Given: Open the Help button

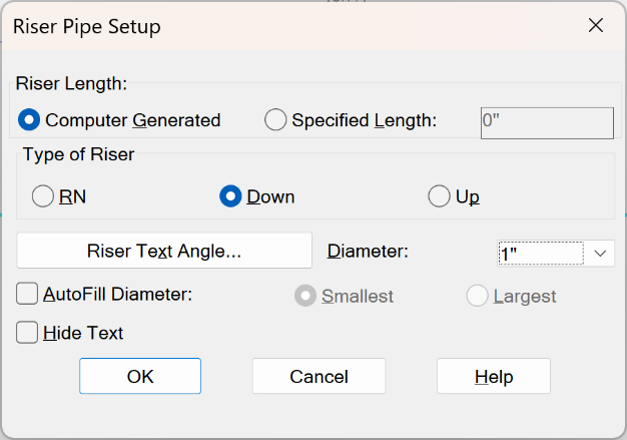Looking at the screenshot, I should click(494, 376).
